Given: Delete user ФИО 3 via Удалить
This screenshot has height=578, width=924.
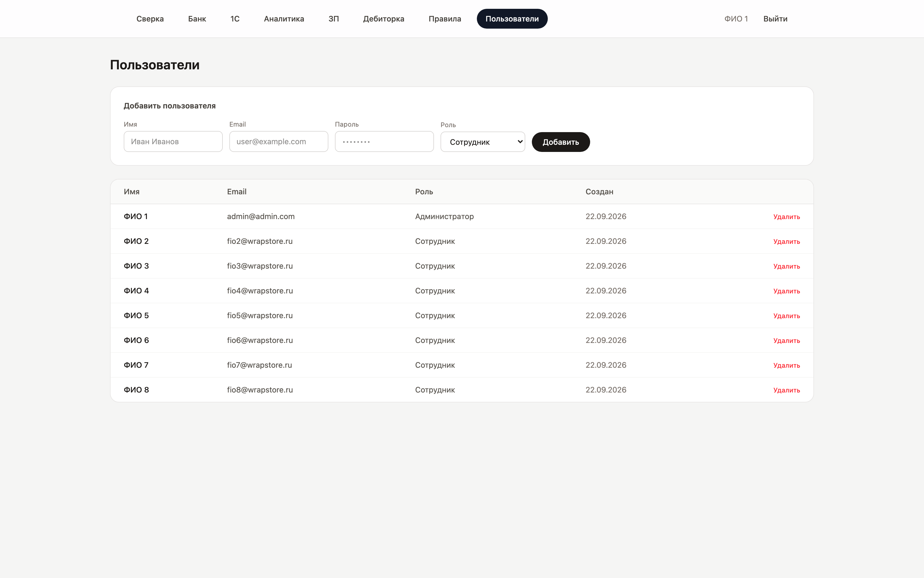Looking at the screenshot, I should click(787, 266).
